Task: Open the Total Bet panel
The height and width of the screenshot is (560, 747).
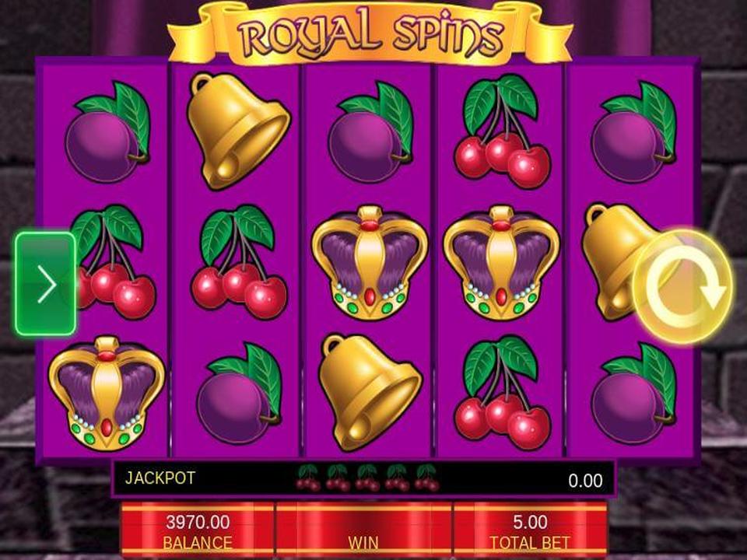Action: 530,530
